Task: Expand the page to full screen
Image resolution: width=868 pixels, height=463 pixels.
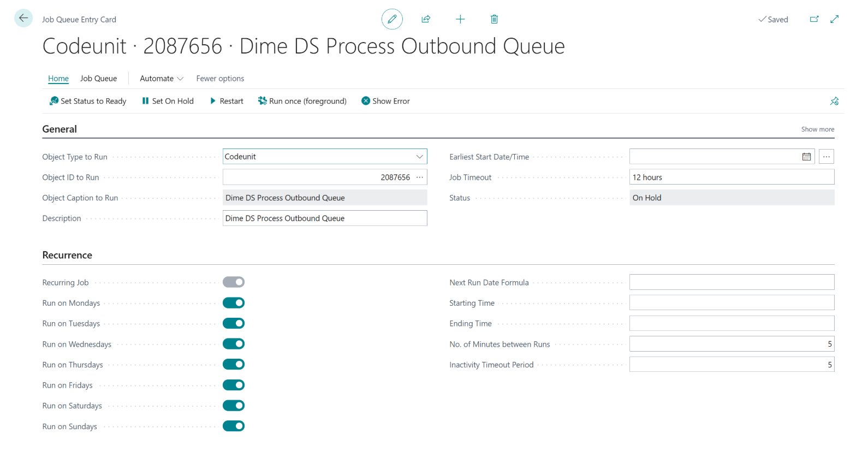Action: (x=834, y=19)
